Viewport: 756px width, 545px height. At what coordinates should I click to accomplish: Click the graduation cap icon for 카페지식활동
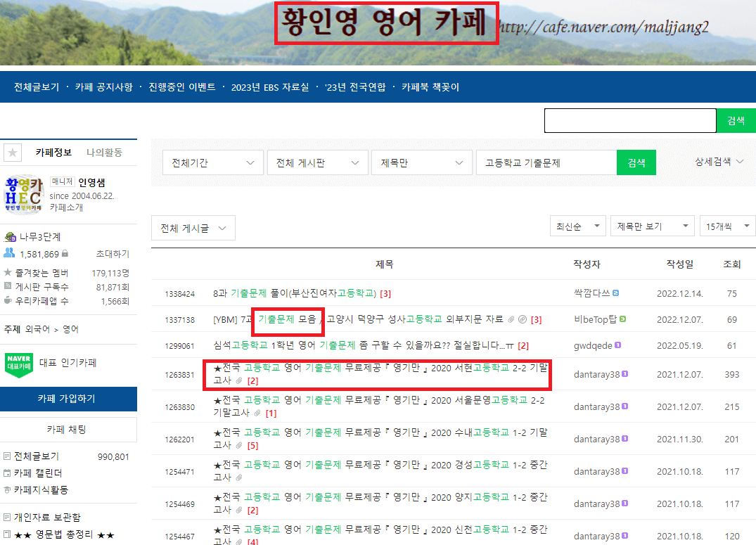coord(7,489)
